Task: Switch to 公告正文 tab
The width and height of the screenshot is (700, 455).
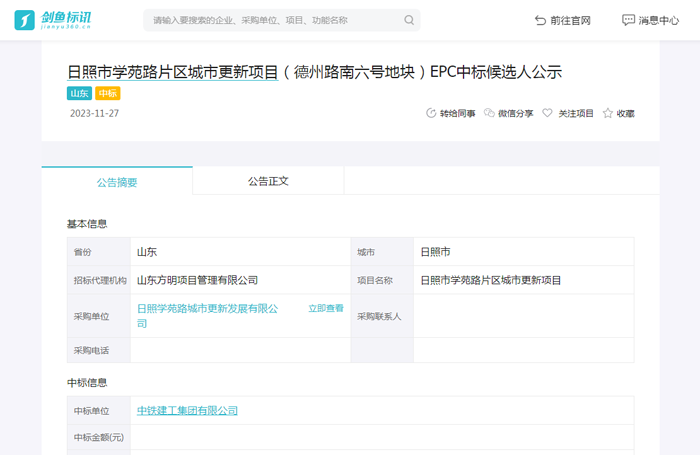Action: pos(268,181)
